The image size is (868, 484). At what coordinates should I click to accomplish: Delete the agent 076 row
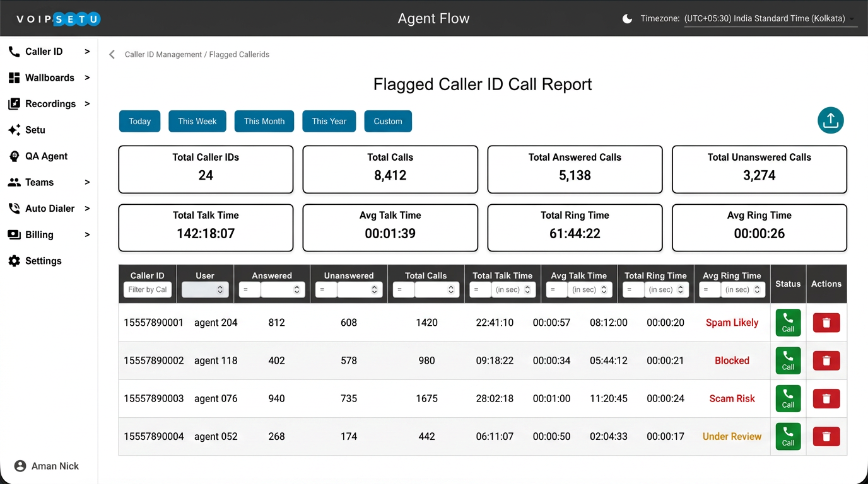826,398
